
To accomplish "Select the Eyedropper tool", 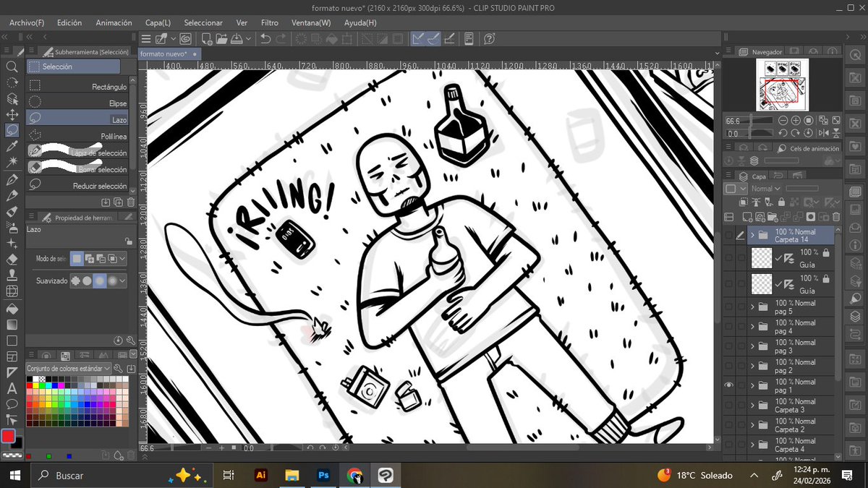I will (12, 147).
